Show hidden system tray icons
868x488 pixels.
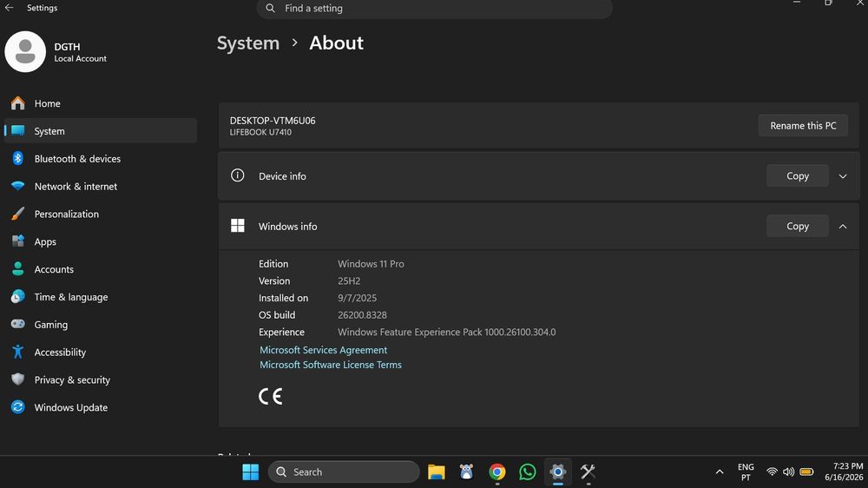(x=719, y=472)
